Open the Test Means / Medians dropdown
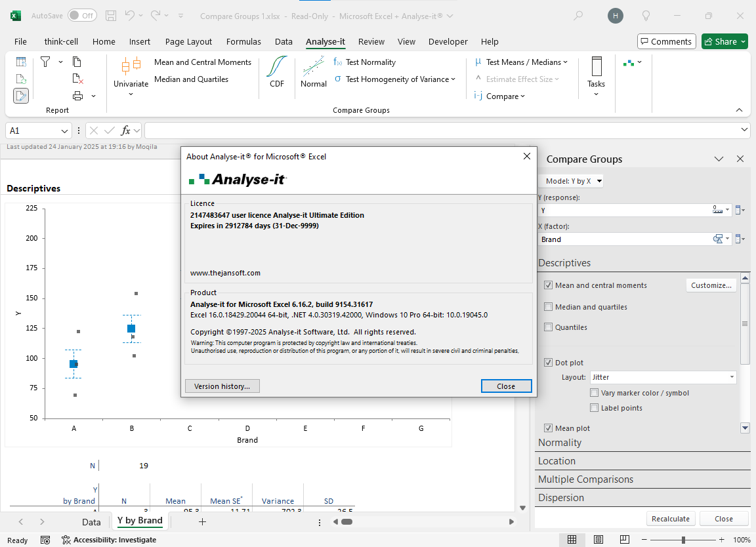756x547 pixels. [522, 62]
